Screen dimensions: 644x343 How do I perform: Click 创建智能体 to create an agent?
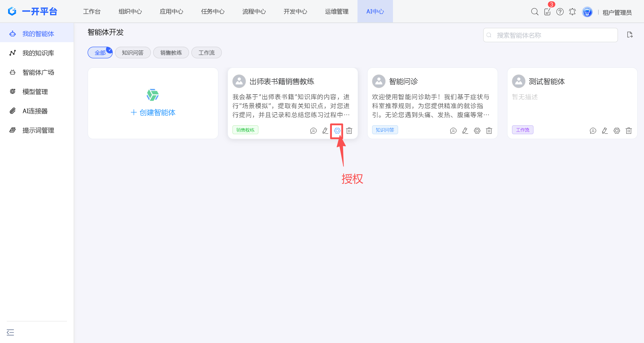[153, 112]
